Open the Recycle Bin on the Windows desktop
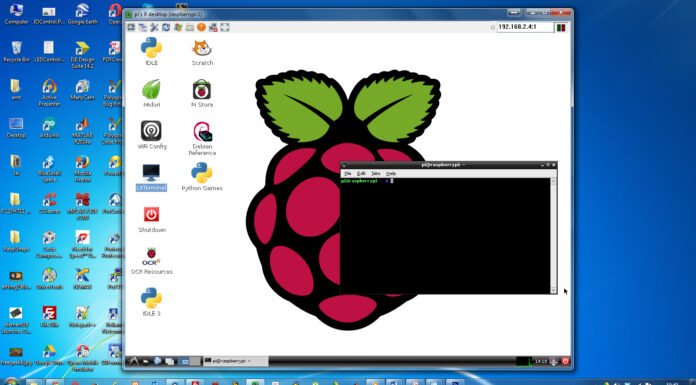 (x=16, y=52)
